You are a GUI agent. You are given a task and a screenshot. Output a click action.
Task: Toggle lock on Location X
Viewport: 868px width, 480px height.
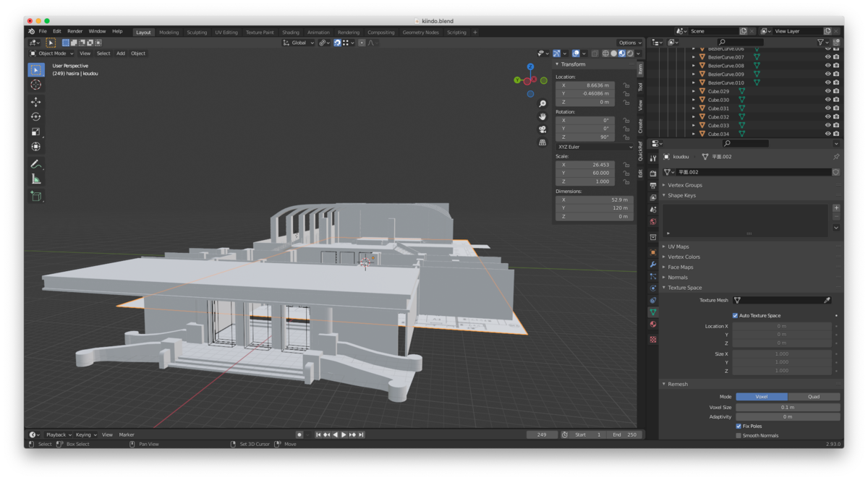pos(626,85)
